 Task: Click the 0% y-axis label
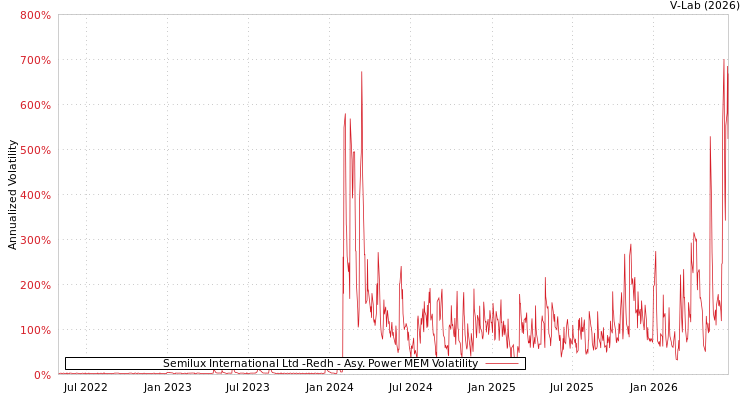43,375
